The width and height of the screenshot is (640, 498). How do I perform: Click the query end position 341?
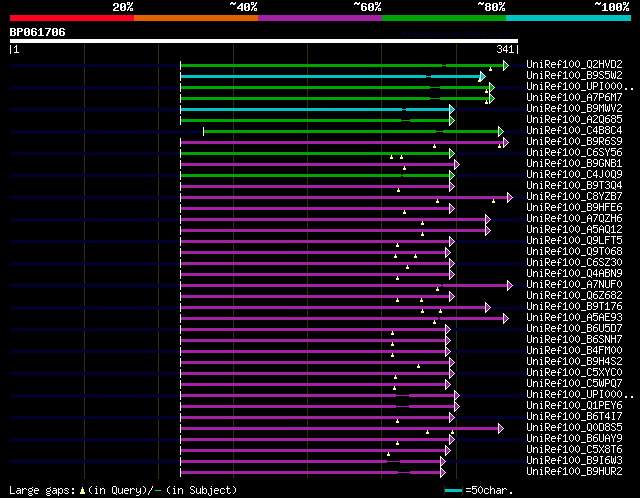pos(505,49)
